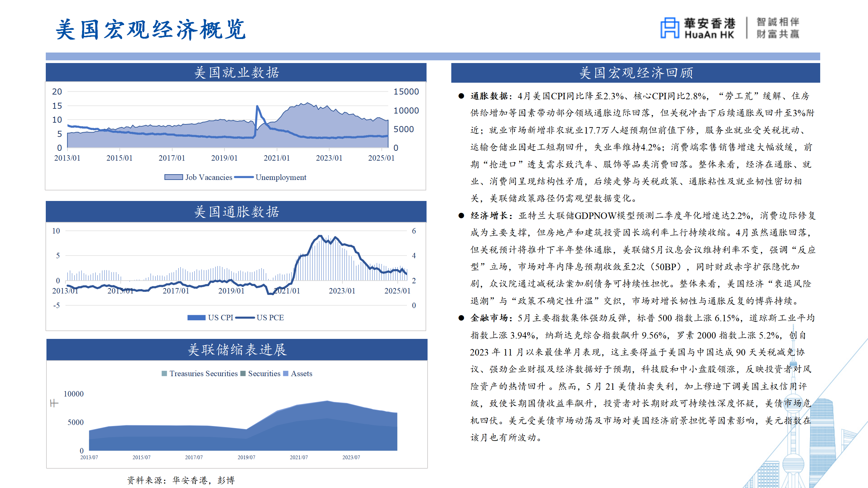The width and height of the screenshot is (868, 488).
Task: Click the Treasuries Securities legend swatch
Action: pyautogui.click(x=164, y=373)
